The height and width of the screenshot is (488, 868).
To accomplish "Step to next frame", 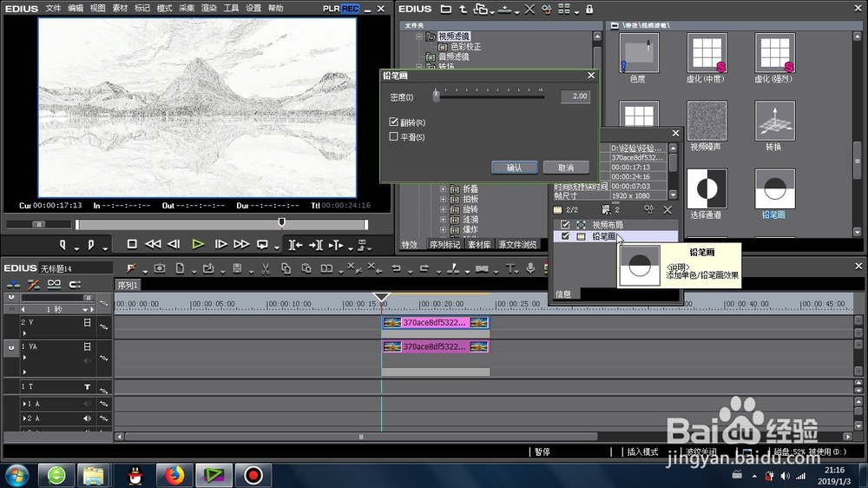I will (220, 244).
